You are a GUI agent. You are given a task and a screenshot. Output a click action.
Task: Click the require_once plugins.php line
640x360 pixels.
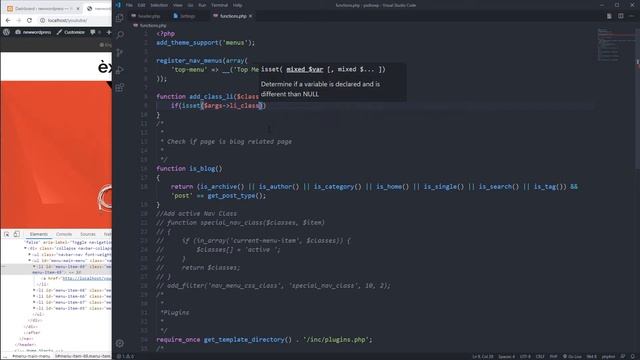[264, 340]
